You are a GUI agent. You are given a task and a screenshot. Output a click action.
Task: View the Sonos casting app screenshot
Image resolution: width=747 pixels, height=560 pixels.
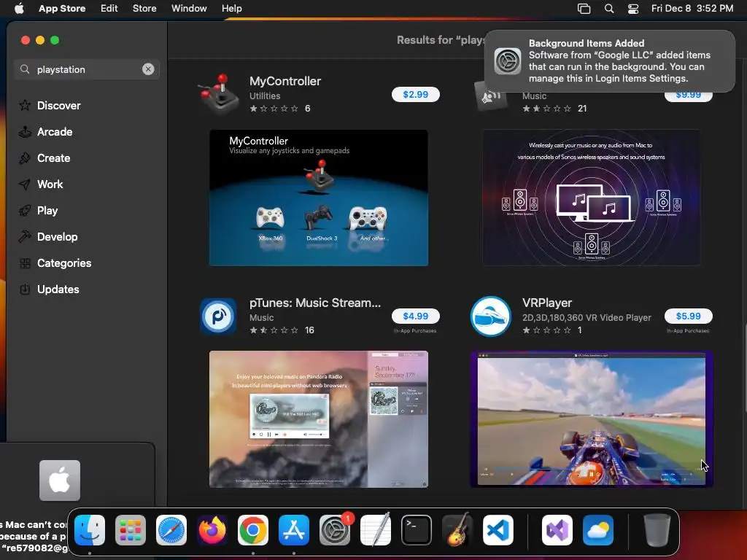[591, 198]
